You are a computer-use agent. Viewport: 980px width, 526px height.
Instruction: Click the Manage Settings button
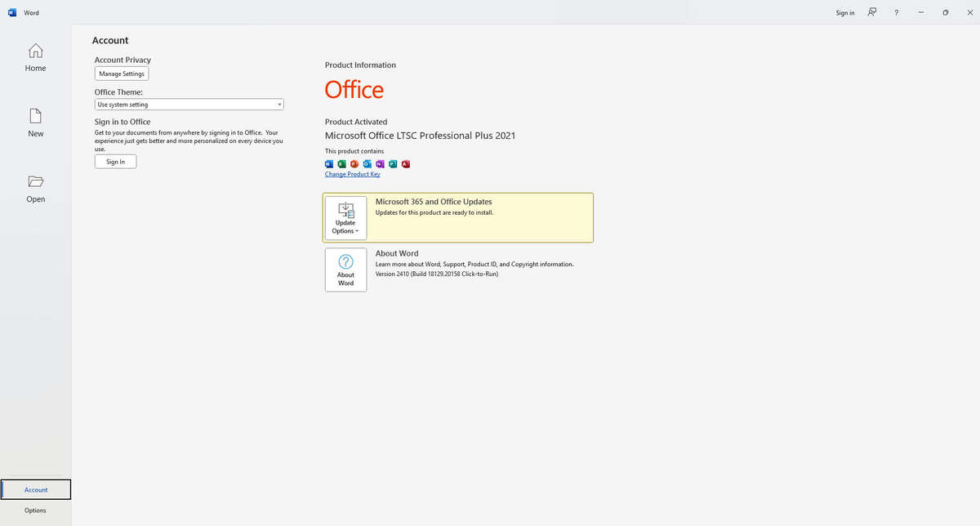(122, 74)
